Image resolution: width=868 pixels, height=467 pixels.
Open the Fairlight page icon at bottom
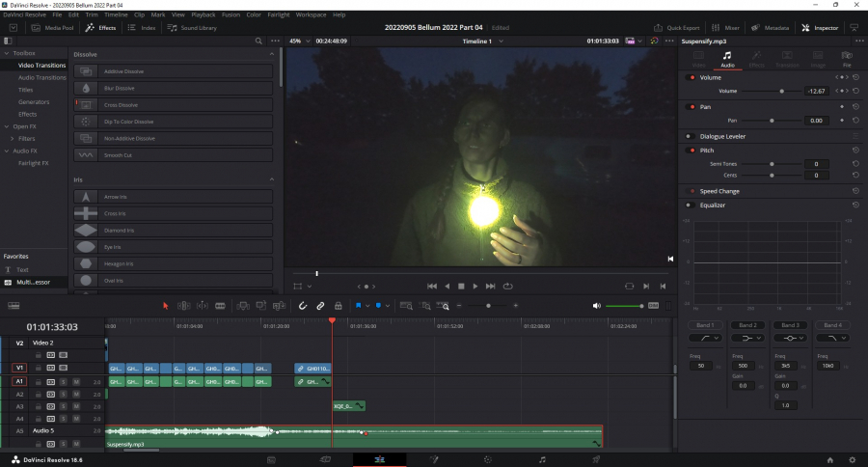[x=542, y=459]
